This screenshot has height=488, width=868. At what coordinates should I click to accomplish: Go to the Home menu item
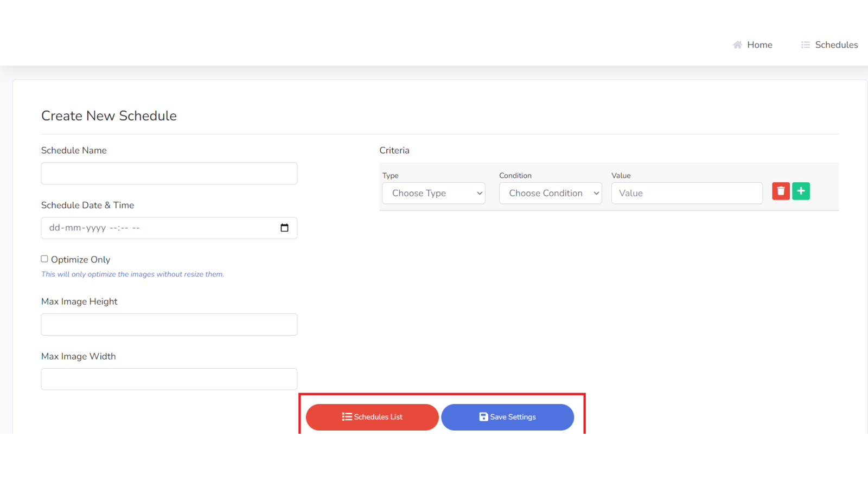pos(759,45)
